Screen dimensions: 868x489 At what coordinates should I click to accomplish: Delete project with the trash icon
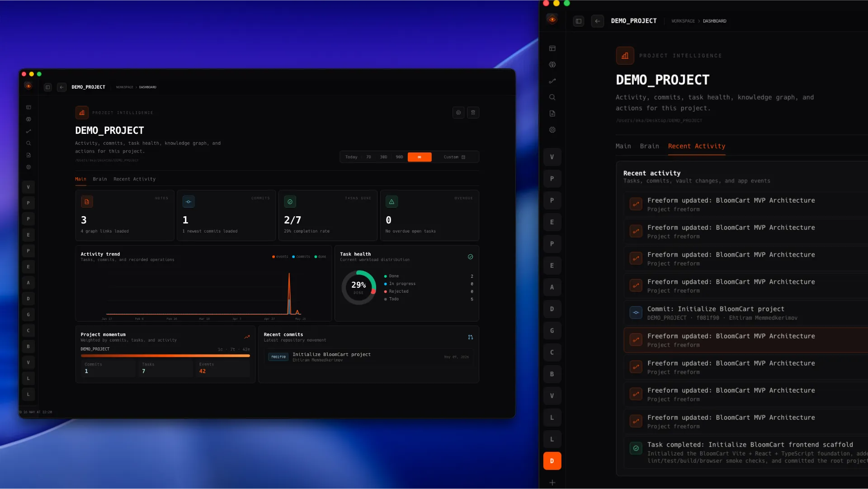(x=473, y=113)
